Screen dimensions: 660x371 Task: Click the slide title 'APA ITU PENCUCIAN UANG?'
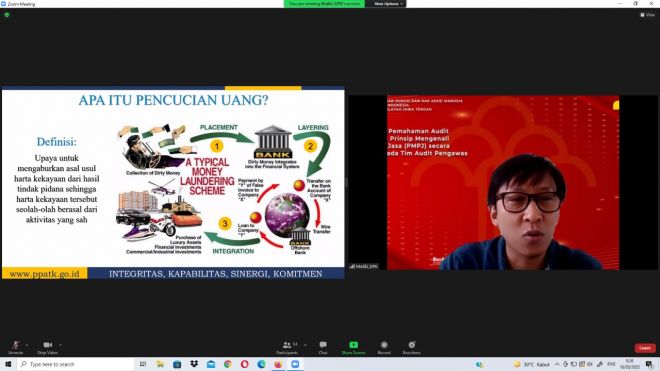point(173,100)
